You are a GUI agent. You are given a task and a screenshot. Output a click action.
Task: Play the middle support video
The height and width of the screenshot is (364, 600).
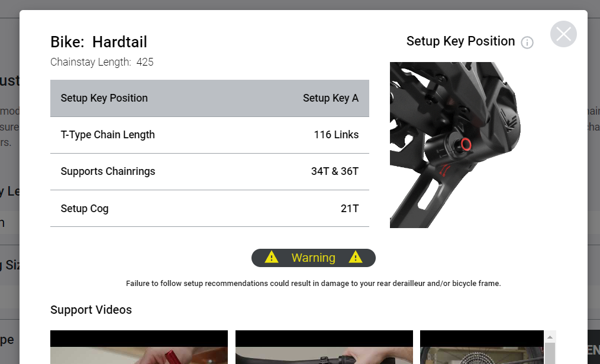[324, 347]
